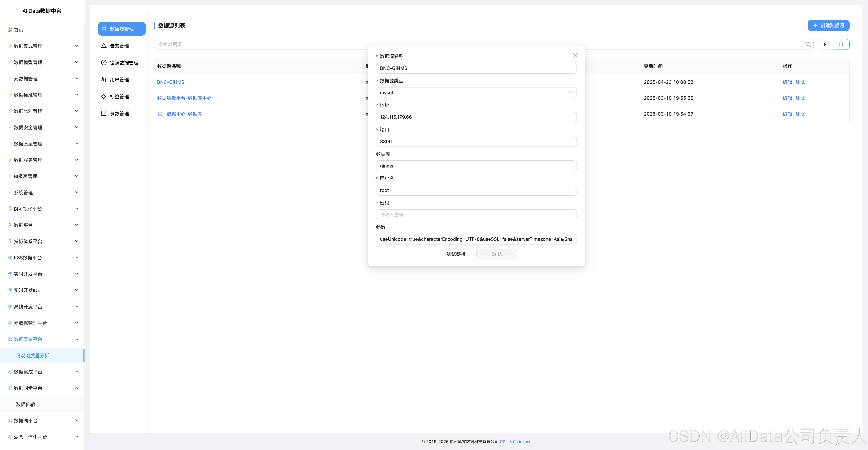Click the 数据集成管理 lightning icon

(10, 46)
